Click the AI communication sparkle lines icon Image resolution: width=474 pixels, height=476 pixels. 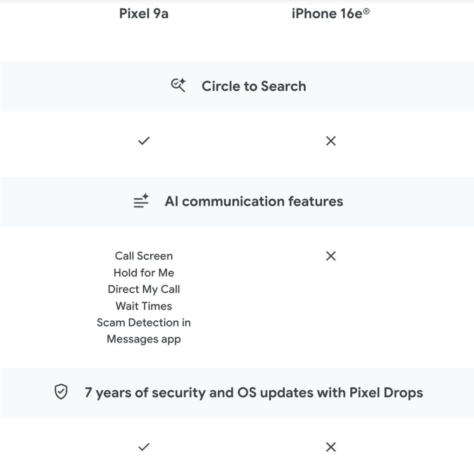pyautogui.click(x=141, y=201)
